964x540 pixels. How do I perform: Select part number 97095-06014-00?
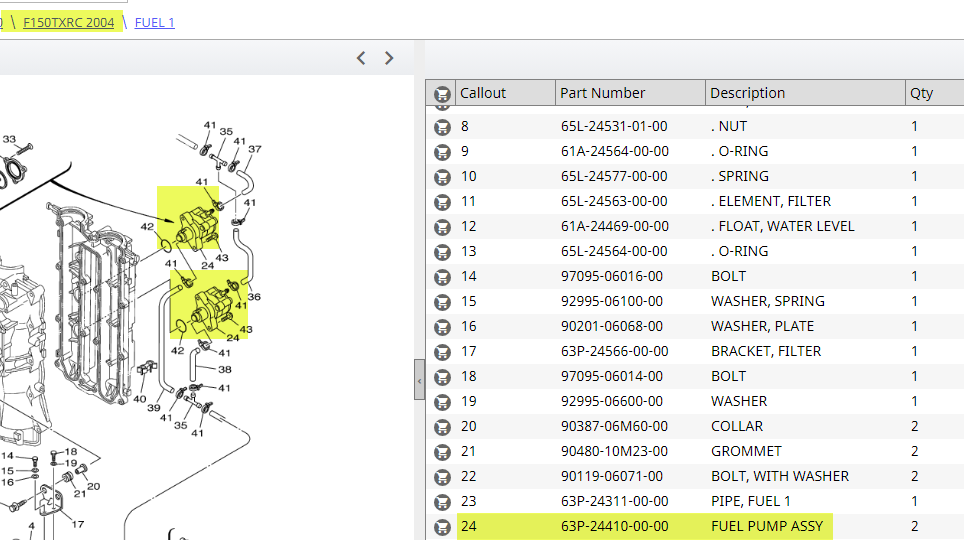click(x=612, y=376)
